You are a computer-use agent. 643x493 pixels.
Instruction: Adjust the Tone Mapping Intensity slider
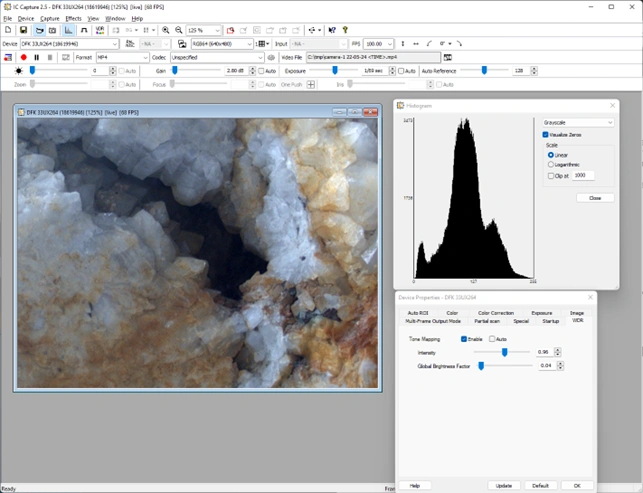click(x=504, y=352)
